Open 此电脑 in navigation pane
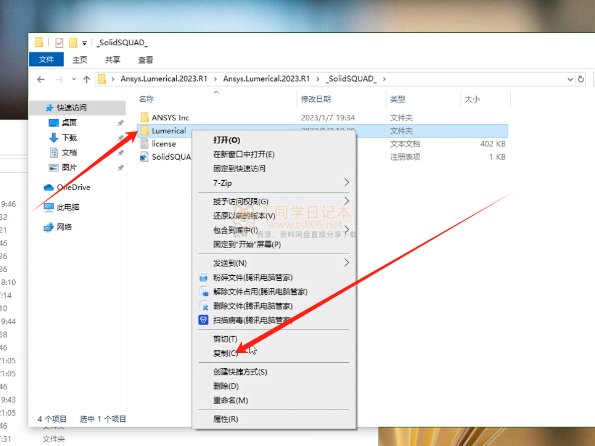 68,207
